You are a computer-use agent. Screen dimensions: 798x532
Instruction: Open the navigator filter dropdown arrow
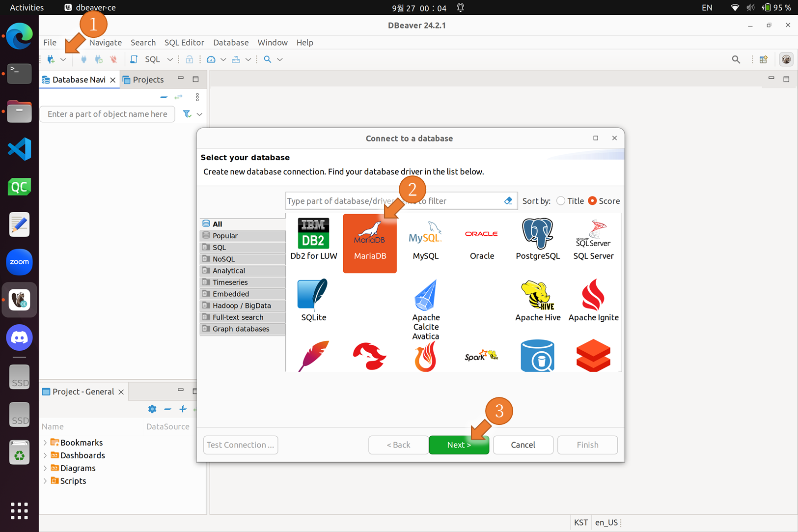[199, 114]
